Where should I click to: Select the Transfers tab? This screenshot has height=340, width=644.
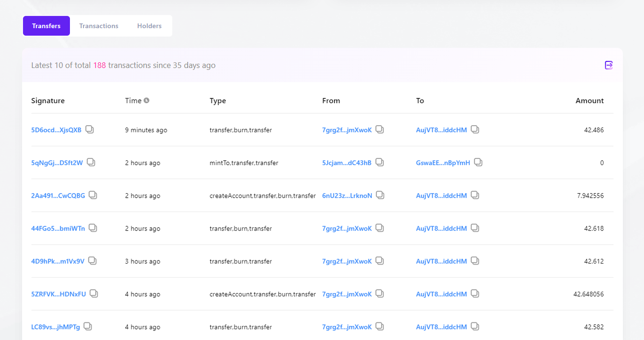click(46, 26)
